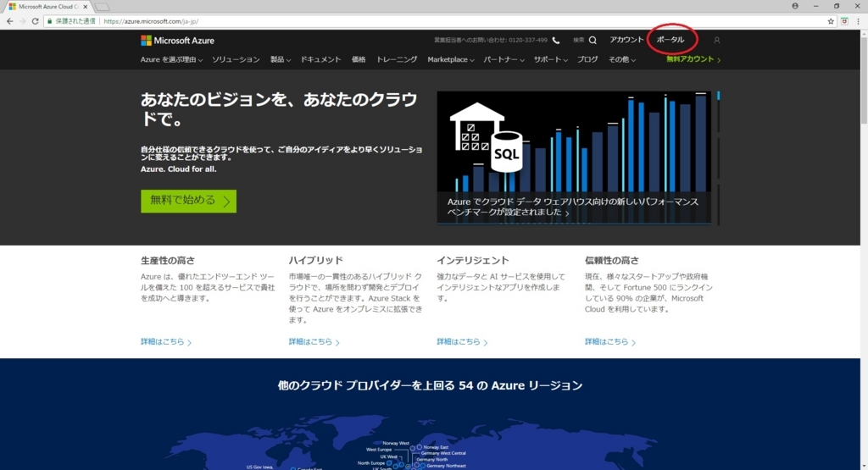Open the '価格' menu item
Screen dimensions: 868x470
[x=359, y=60]
